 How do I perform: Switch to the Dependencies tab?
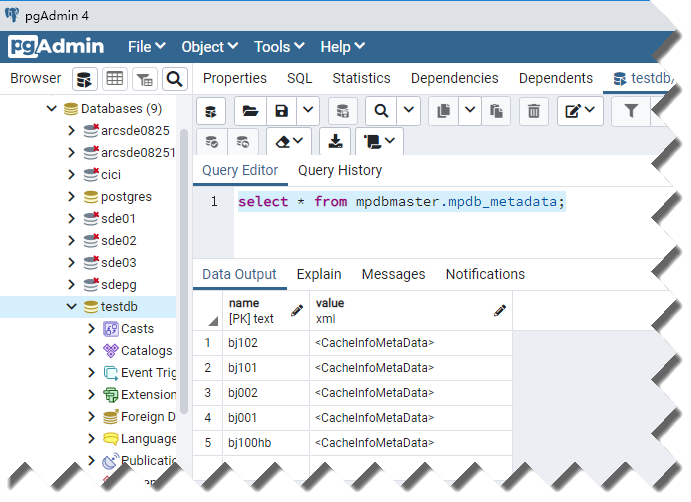pyautogui.click(x=455, y=78)
